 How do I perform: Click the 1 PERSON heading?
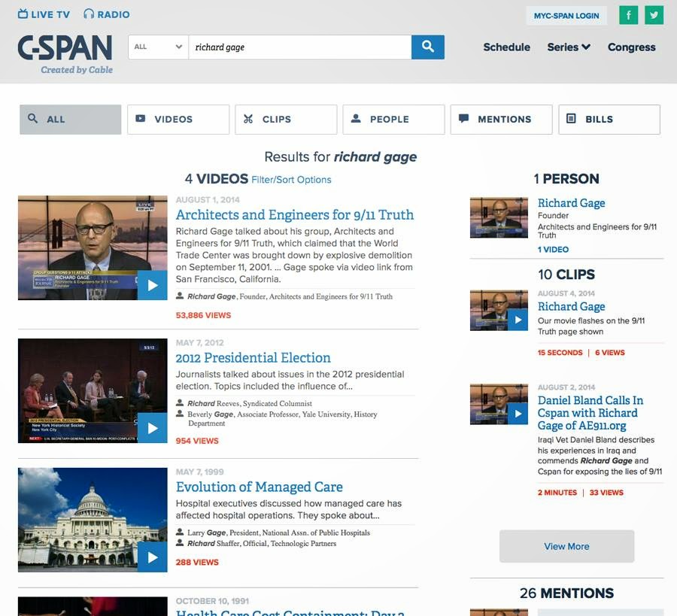566,179
